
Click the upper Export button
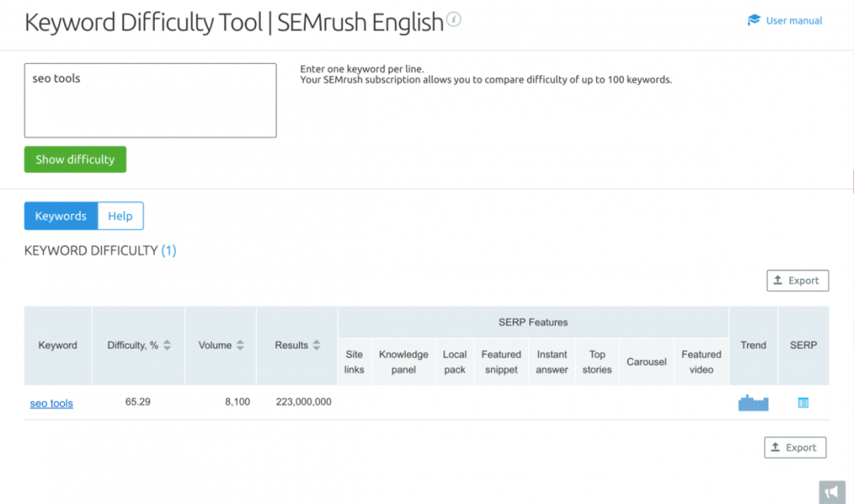pos(797,280)
